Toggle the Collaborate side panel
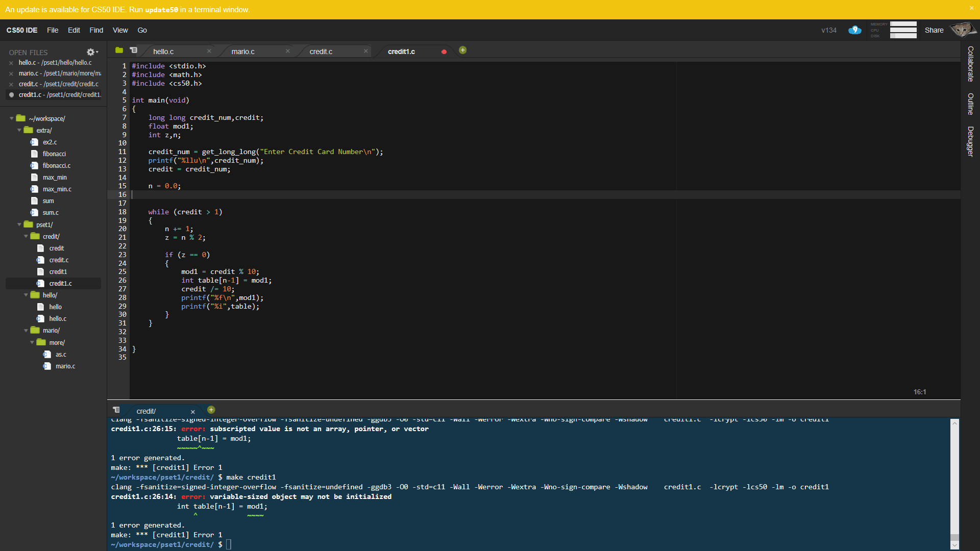 970,64
